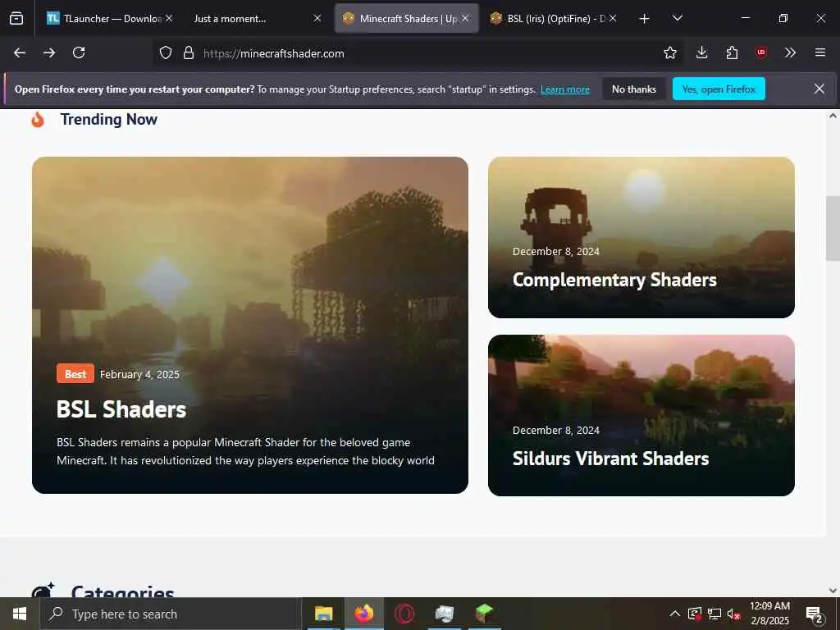
Task: Open Firefox application hamburger menu
Action: [x=820, y=52]
